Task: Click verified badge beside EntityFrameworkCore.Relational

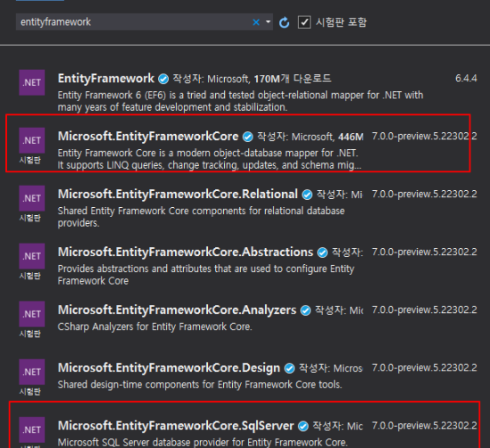Action: [307, 195]
